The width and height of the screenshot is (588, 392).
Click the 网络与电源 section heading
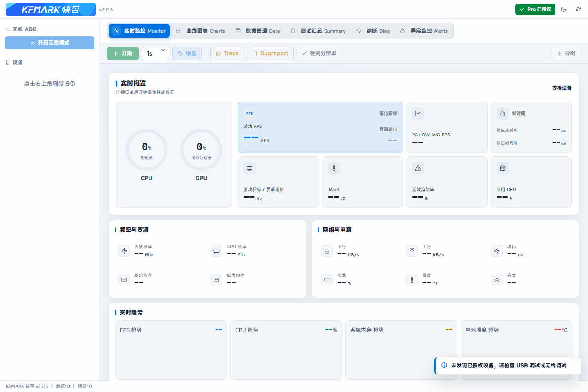[337, 230]
